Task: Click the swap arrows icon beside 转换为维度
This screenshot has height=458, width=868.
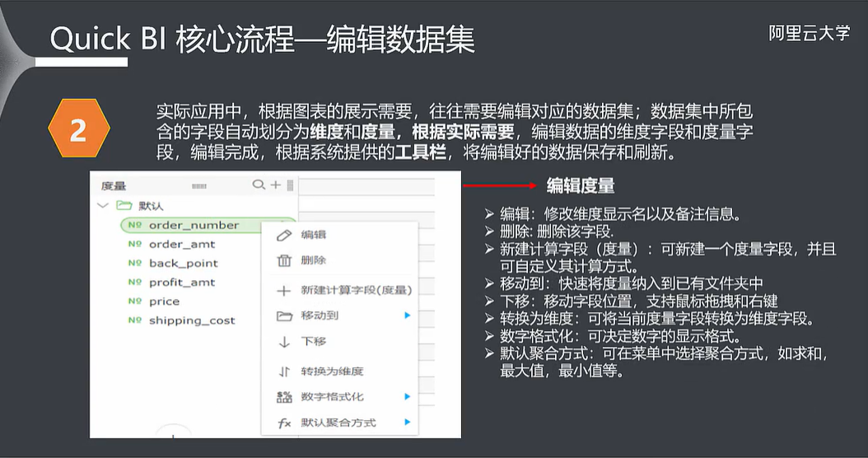Action: pyautogui.click(x=284, y=372)
